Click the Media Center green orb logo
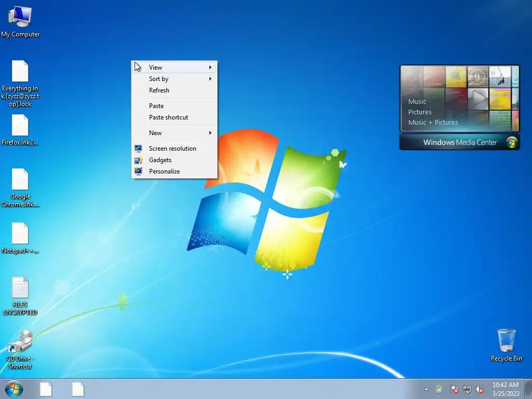This screenshot has width=532, height=399. [x=512, y=142]
